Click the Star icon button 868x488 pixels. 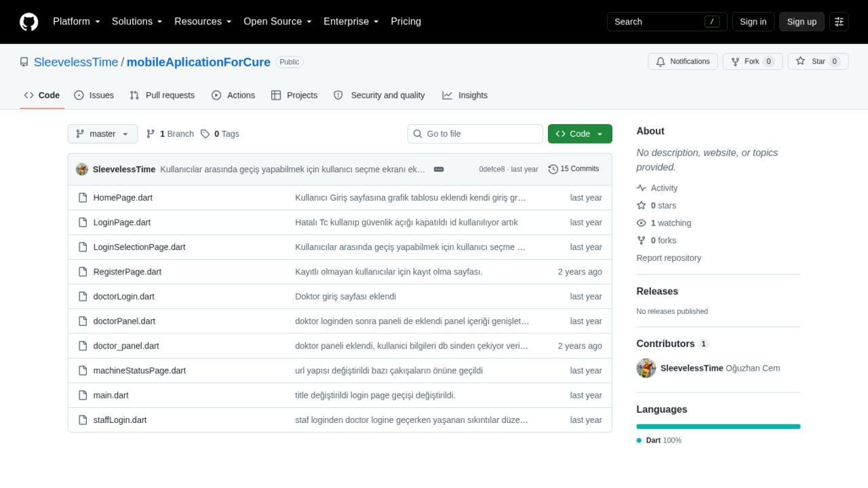(x=818, y=62)
